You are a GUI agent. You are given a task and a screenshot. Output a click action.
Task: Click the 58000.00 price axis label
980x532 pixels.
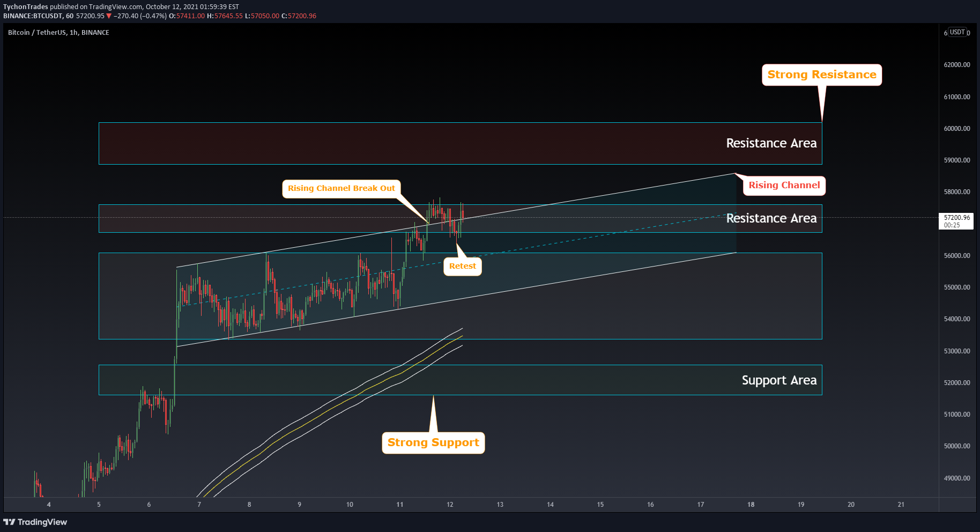click(957, 192)
